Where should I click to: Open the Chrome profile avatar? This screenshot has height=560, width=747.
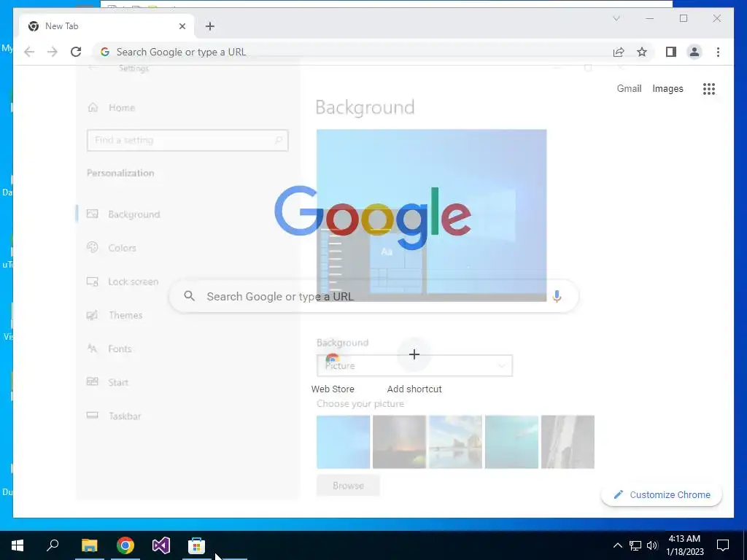tap(694, 52)
